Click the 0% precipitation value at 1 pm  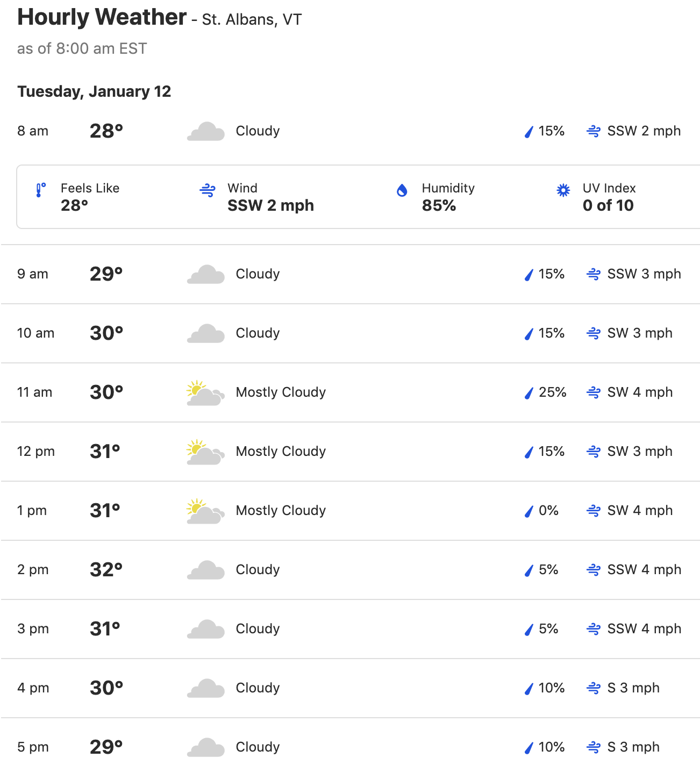point(548,511)
